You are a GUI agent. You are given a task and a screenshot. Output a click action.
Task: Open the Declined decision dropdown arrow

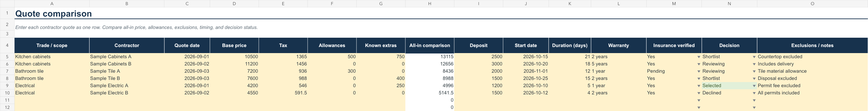tap(754, 93)
